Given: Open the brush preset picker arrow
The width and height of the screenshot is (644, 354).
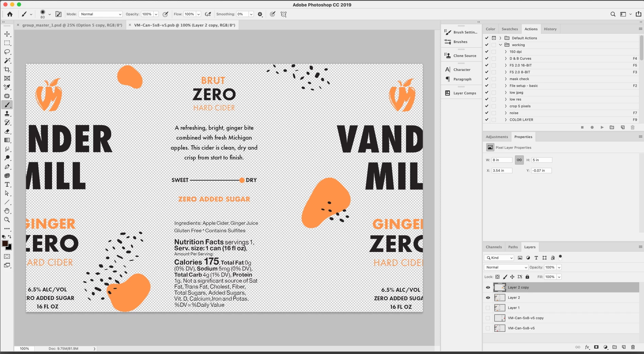Looking at the screenshot, I should pos(50,14).
